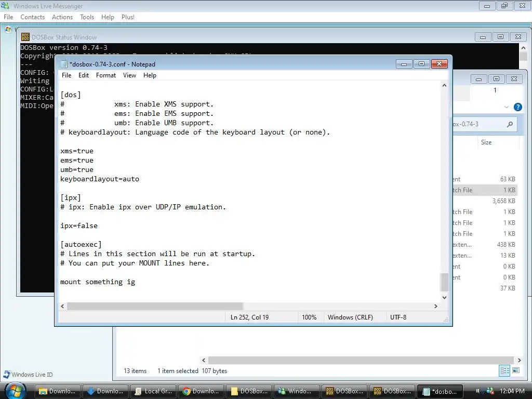
Task: Expand the Explorer ribbon chevron
Action: click(507, 107)
